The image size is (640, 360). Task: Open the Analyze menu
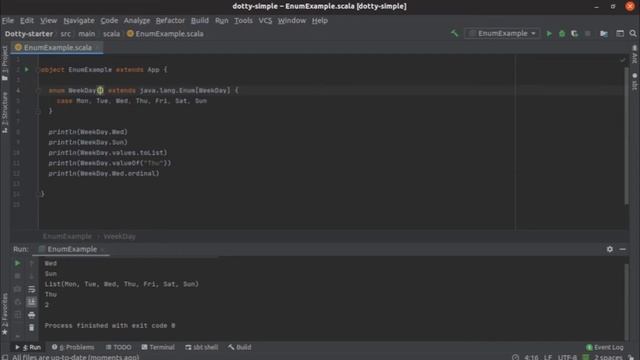pyautogui.click(x=137, y=20)
